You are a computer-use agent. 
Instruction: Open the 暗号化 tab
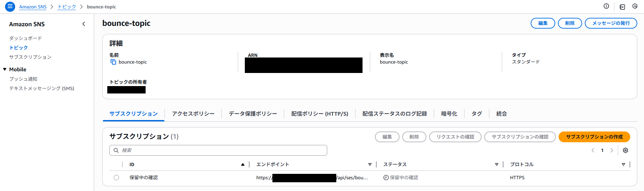click(x=449, y=114)
